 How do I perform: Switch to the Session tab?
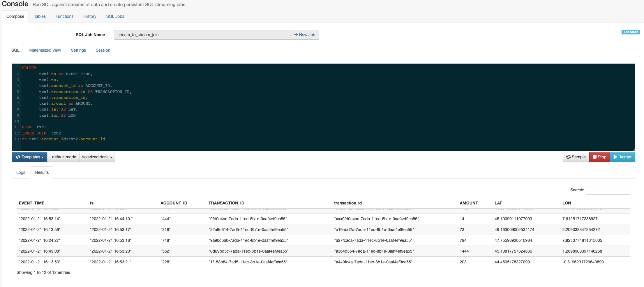103,50
